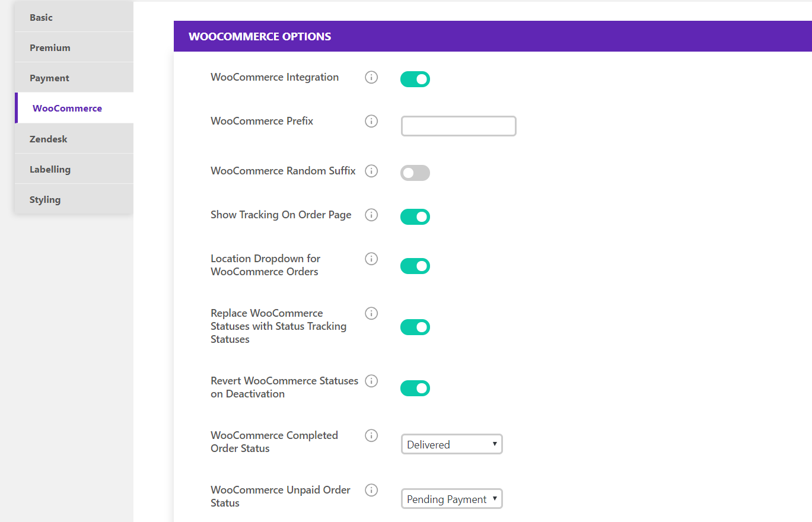
Task: Switch to the Premium settings tab
Action: click(x=74, y=47)
